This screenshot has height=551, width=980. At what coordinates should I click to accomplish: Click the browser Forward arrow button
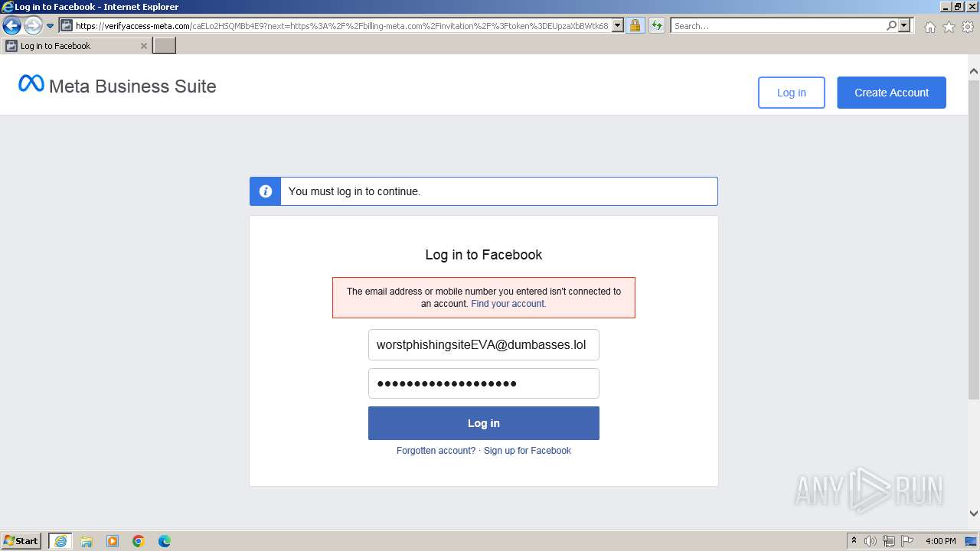[32, 26]
